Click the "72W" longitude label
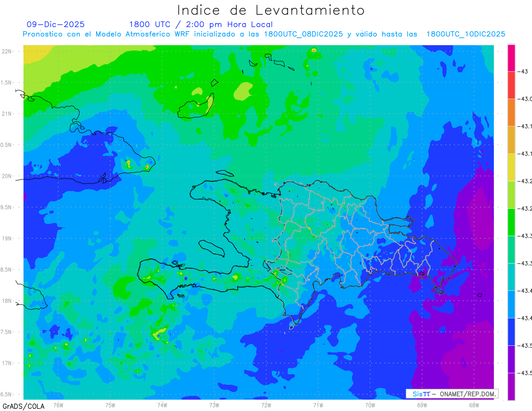The height and width of the screenshot is (411, 532). coord(266,405)
